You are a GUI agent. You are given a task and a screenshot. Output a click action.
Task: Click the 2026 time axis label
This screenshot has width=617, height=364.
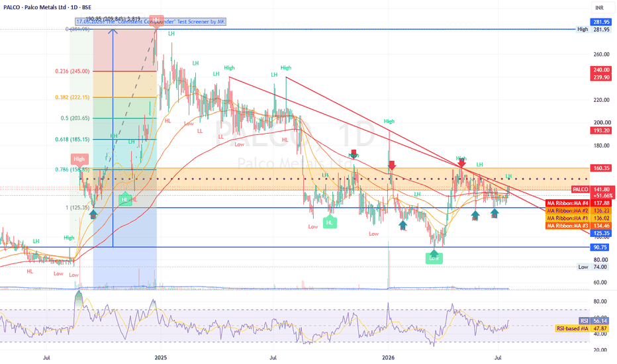pyautogui.click(x=389, y=357)
